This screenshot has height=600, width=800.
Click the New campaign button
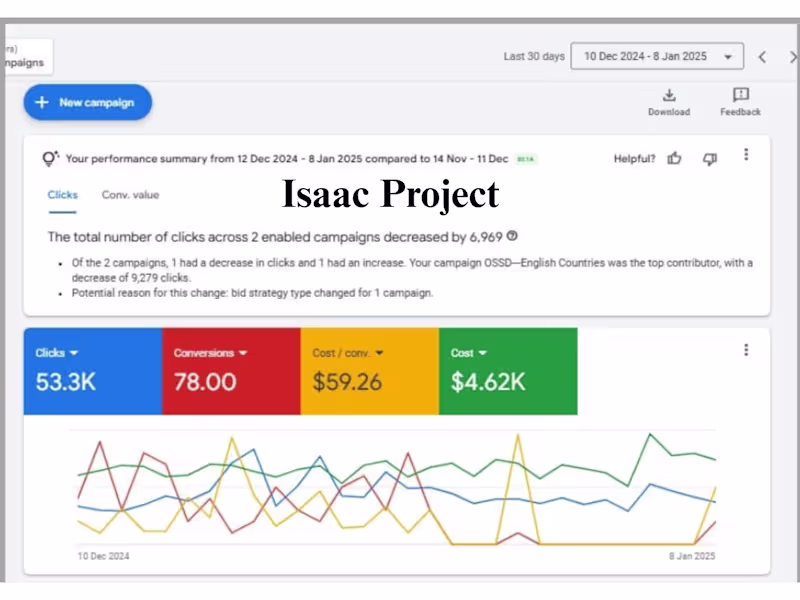click(88, 102)
